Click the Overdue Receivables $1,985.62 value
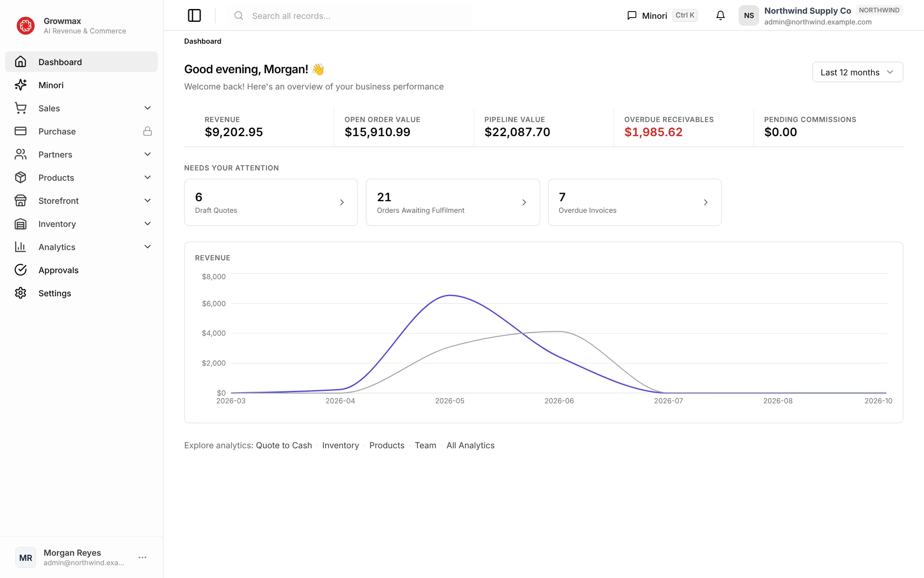Screen dimensions: 924x578 point(653,132)
